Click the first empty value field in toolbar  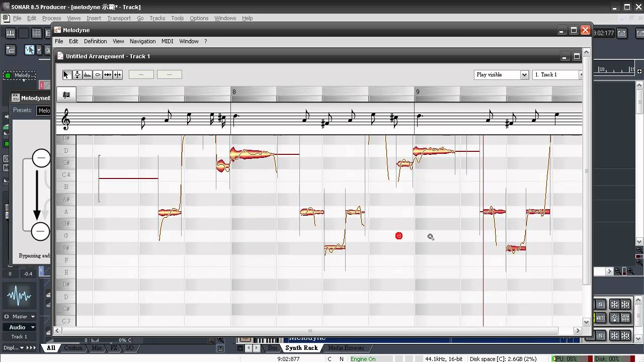pos(141,74)
